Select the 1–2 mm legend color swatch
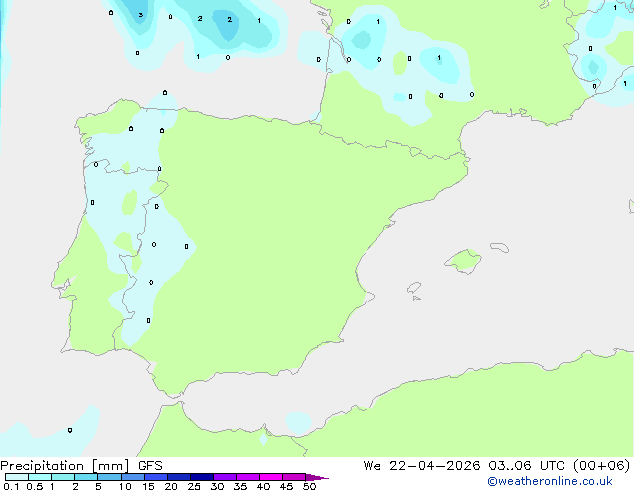 (63, 477)
